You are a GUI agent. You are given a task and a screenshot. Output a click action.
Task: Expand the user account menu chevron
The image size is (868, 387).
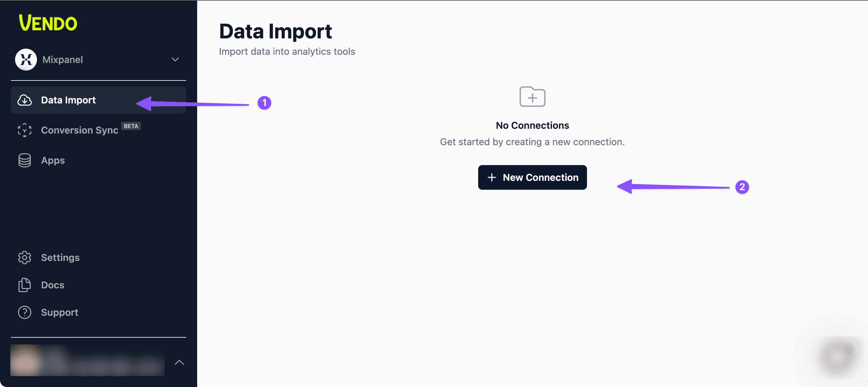179,362
